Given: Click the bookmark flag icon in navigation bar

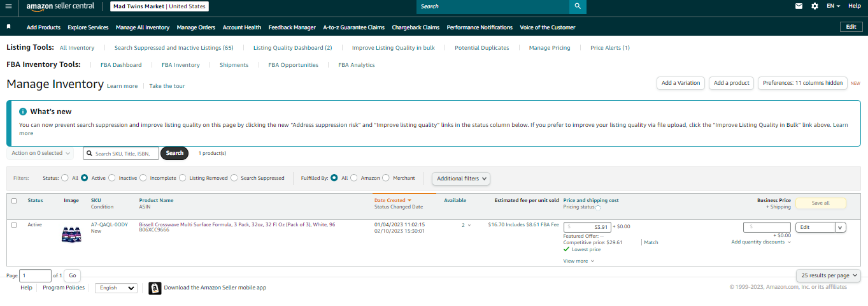Looking at the screenshot, I should point(9,27).
